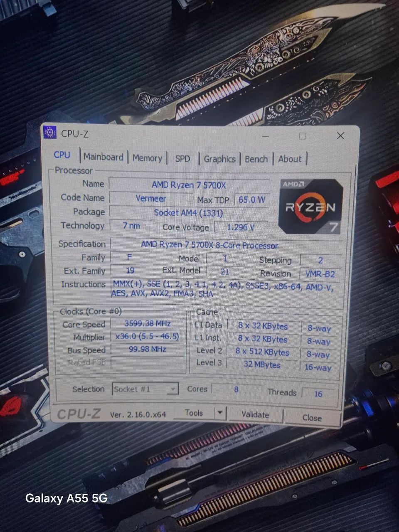399x532 pixels.
Task: Click the Package value Socket AM4 (1331)
Action: point(189,213)
